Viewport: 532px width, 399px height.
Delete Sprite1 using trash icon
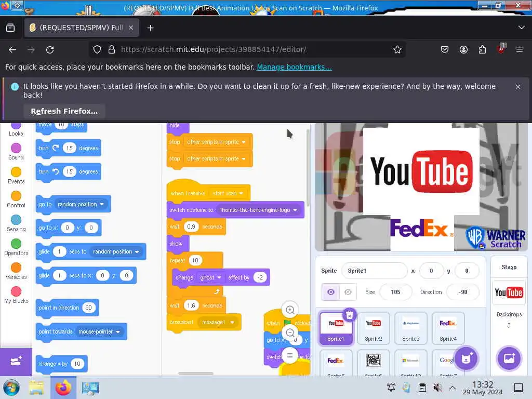[350, 315]
